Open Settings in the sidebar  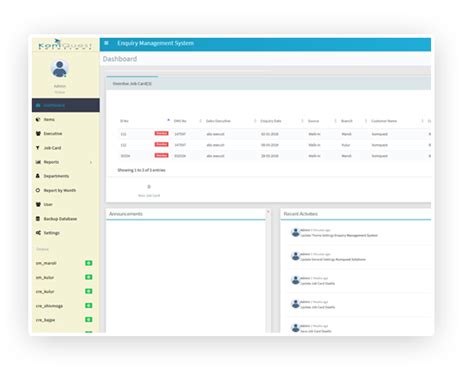66,233
